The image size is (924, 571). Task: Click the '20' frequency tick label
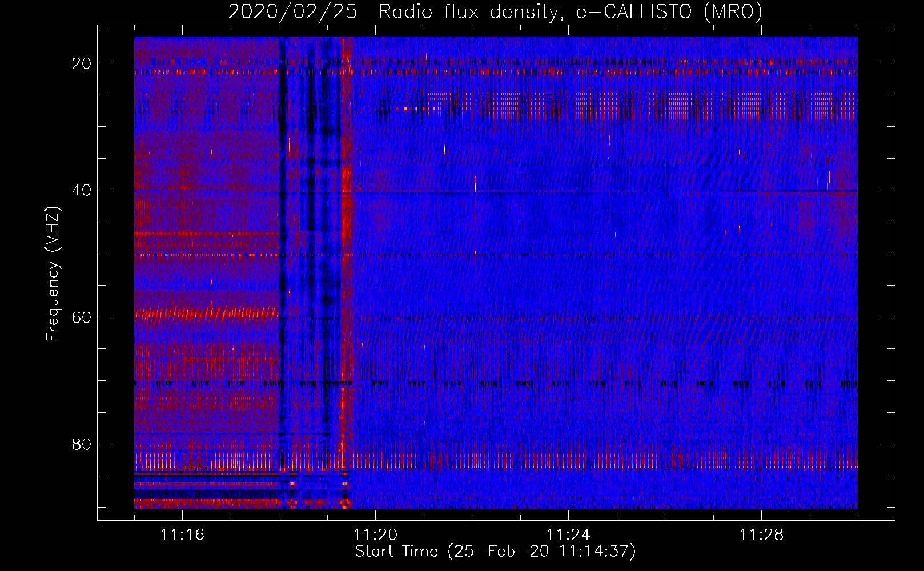[82, 63]
